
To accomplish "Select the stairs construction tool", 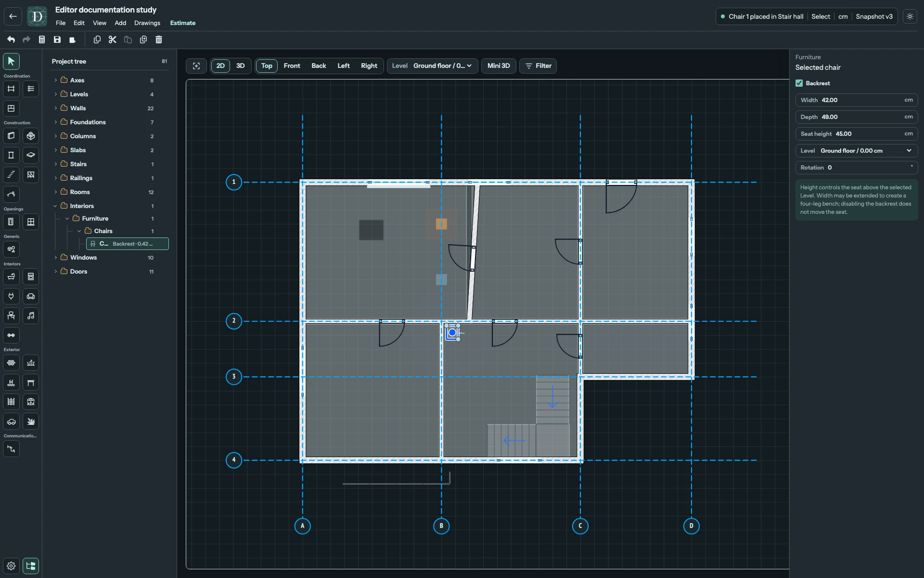I will [11, 175].
